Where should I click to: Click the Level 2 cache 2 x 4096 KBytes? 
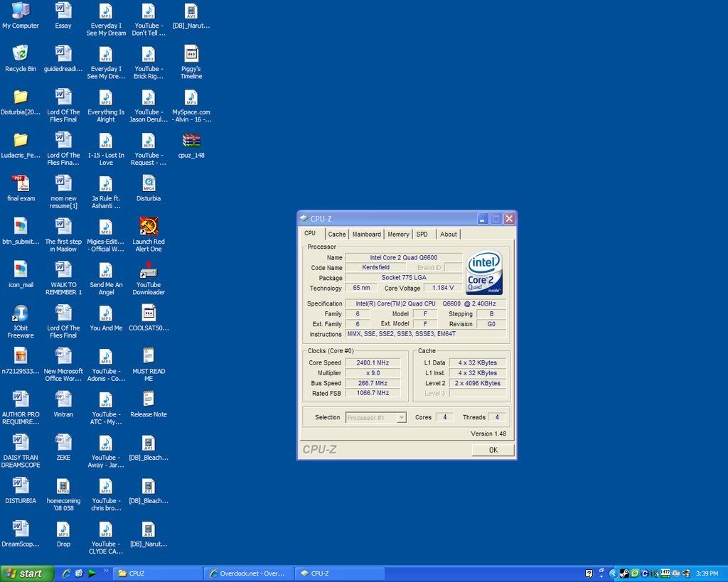point(478,383)
